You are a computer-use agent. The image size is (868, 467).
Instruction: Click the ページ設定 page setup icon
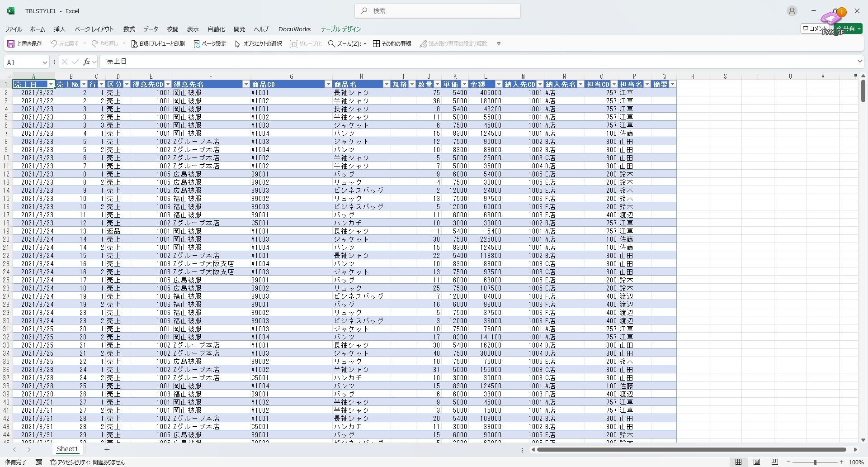tap(197, 44)
